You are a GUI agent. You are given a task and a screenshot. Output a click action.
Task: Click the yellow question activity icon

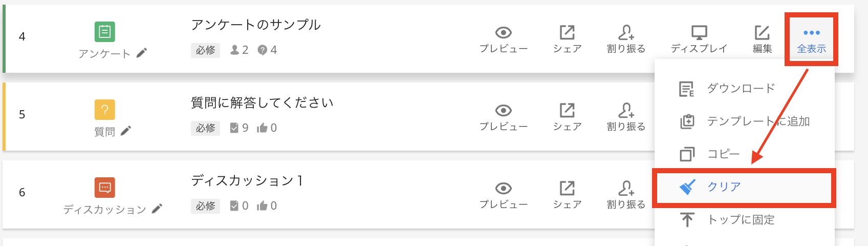(104, 110)
